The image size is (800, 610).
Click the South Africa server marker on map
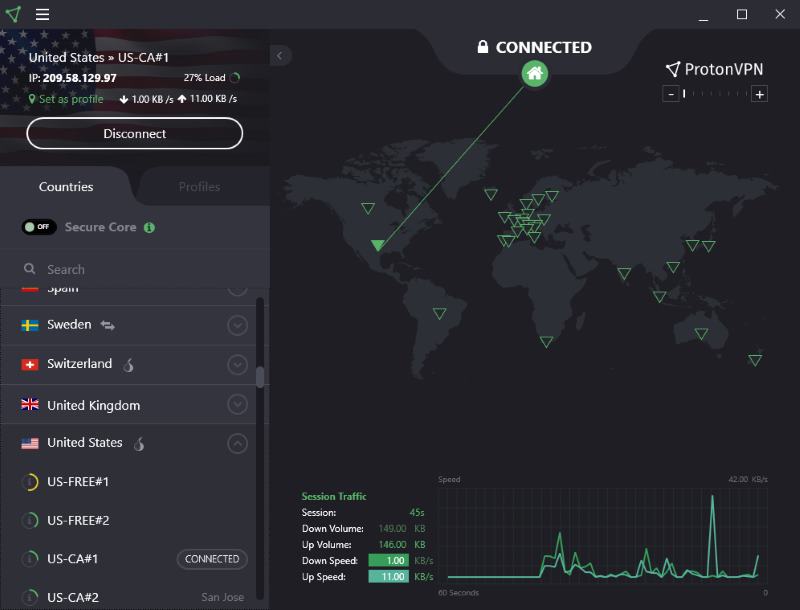[546, 341]
